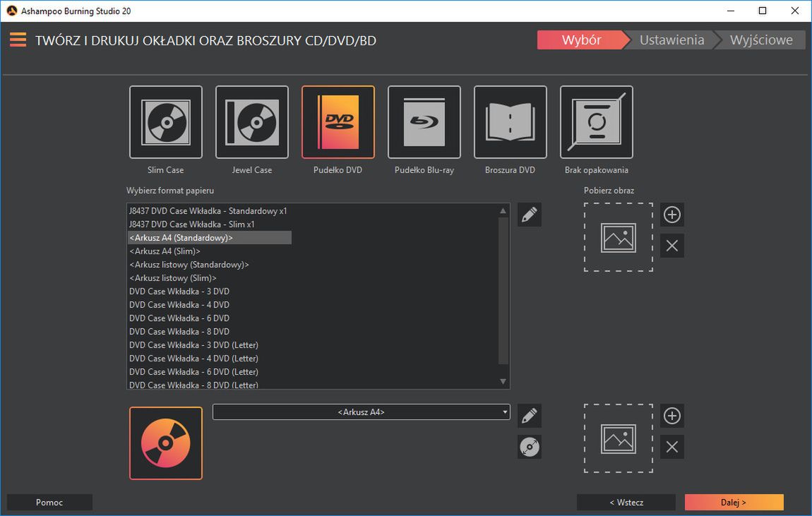Add image with upper plus icon

672,215
